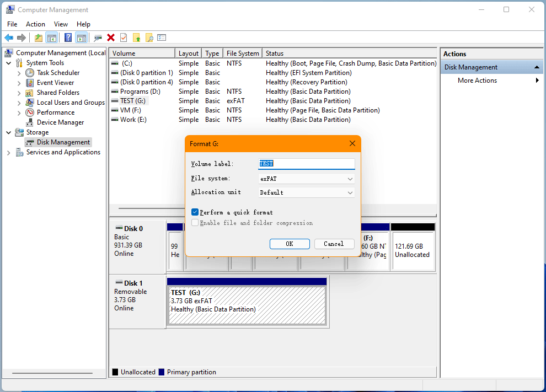This screenshot has width=546, height=392.
Task: Collapse the Storage tree node
Action: 9,132
